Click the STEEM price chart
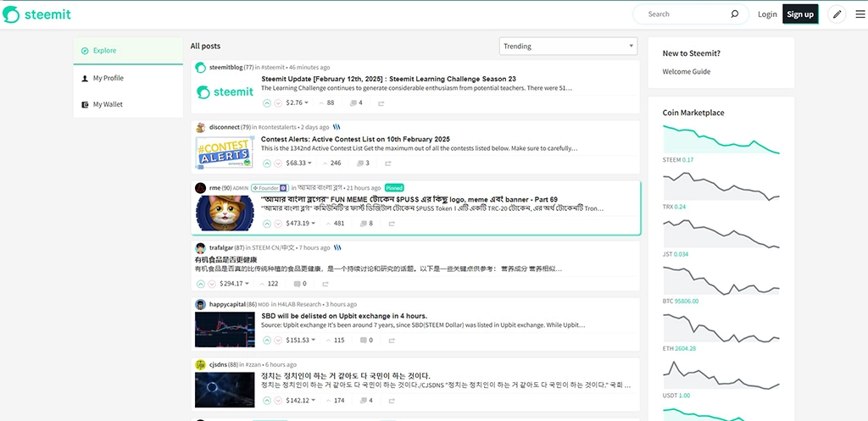This screenshot has height=421, width=868. pos(721,139)
